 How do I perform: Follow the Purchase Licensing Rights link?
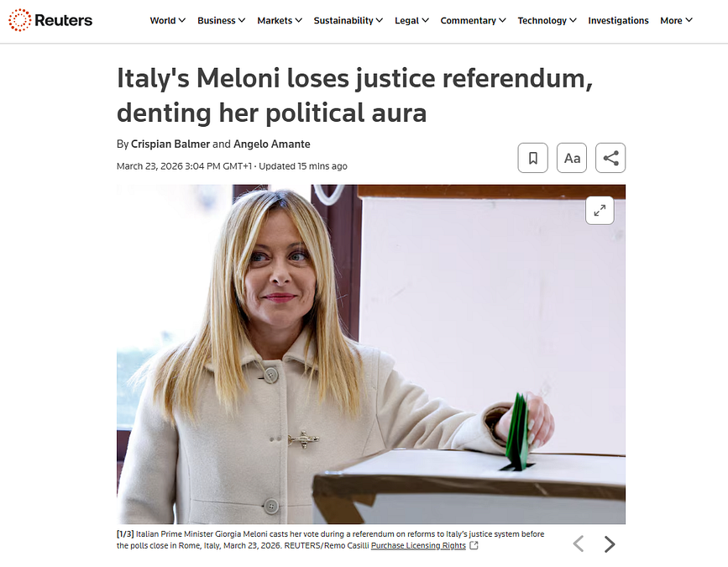418,545
